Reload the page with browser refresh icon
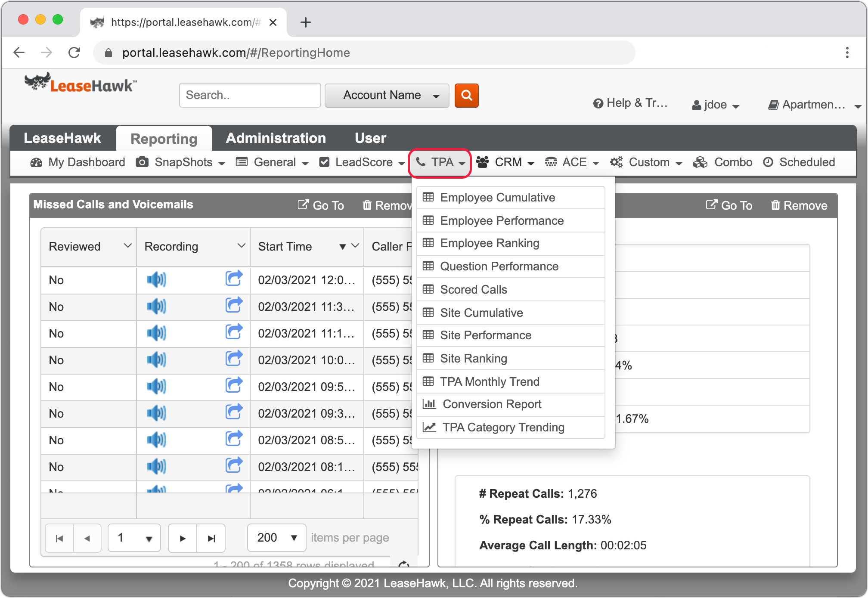868x598 pixels. (x=74, y=53)
